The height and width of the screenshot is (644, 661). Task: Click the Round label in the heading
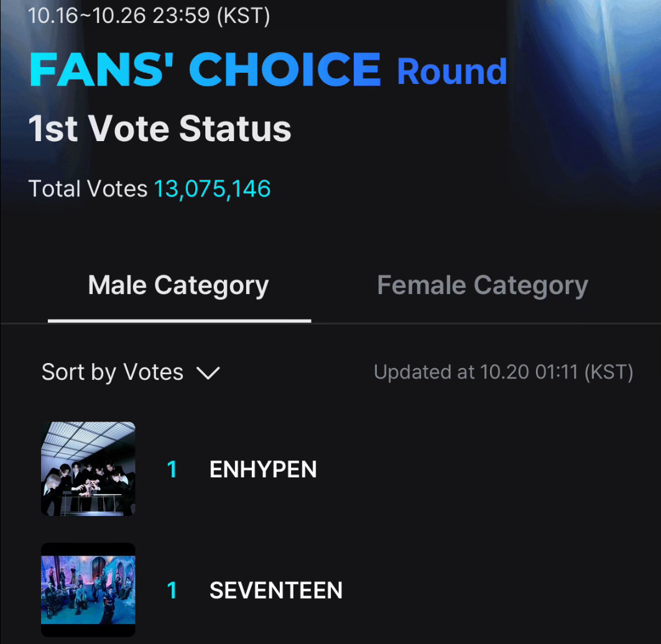pyautogui.click(x=452, y=71)
